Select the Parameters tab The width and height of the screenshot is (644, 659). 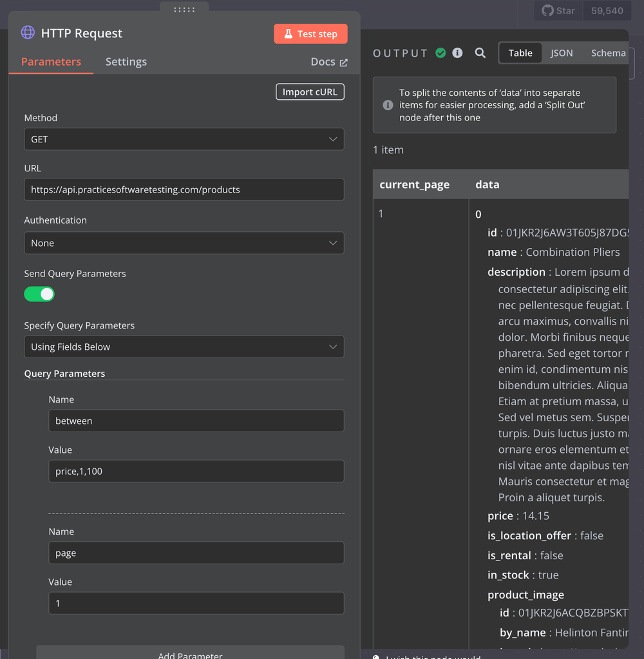point(50,62)
